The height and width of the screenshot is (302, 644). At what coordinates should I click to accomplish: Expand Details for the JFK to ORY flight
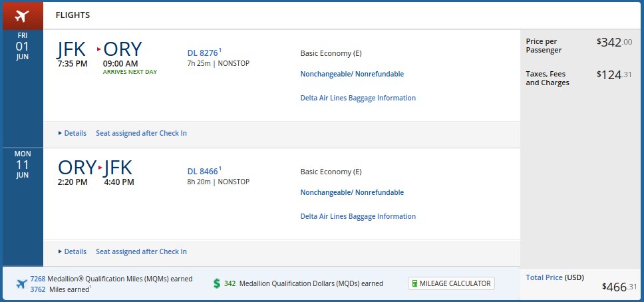(x=73, y=133)
